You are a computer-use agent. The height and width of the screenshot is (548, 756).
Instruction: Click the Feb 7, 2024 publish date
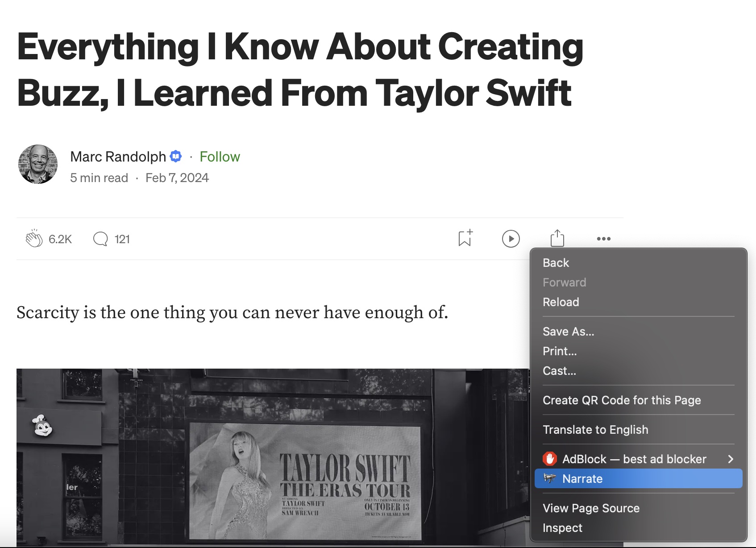tap(177, 178)
